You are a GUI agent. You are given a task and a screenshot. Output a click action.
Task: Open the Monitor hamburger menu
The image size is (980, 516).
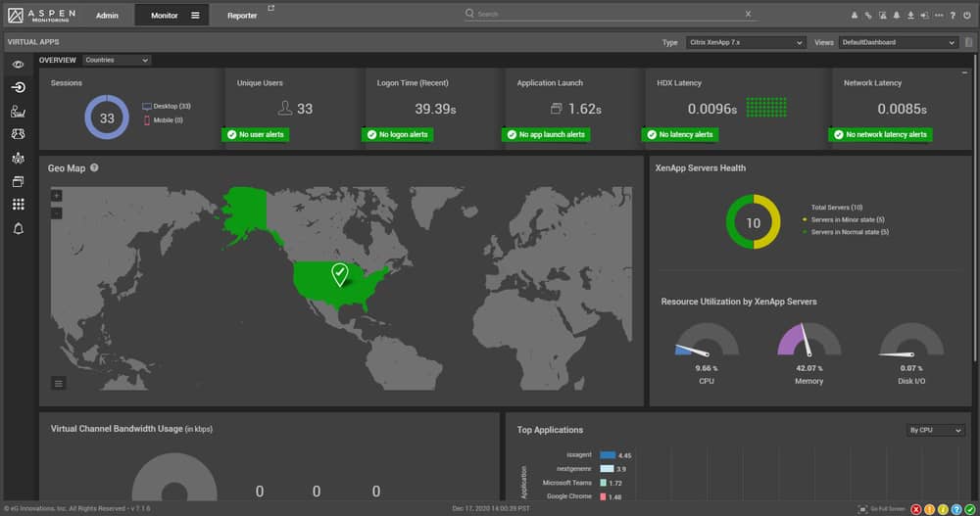[195, 15]
